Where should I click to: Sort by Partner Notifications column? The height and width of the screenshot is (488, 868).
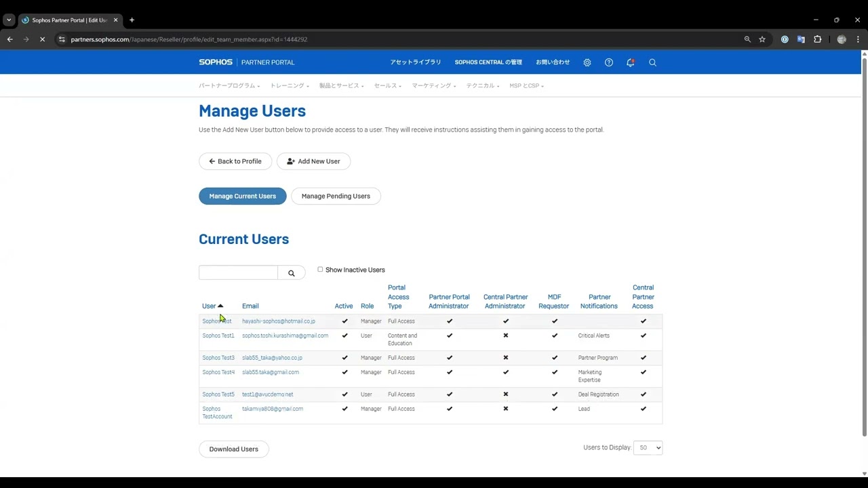click(x=599, y=302)
